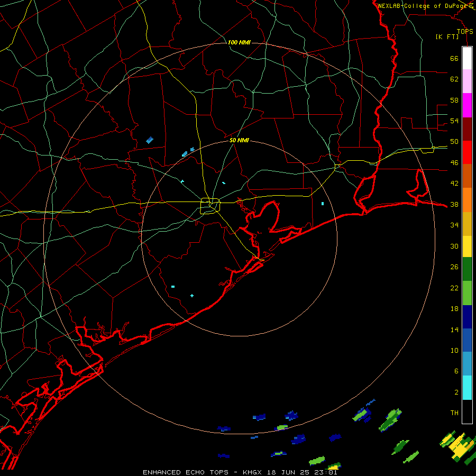Click the '10' legend value

tap(454, 351)
